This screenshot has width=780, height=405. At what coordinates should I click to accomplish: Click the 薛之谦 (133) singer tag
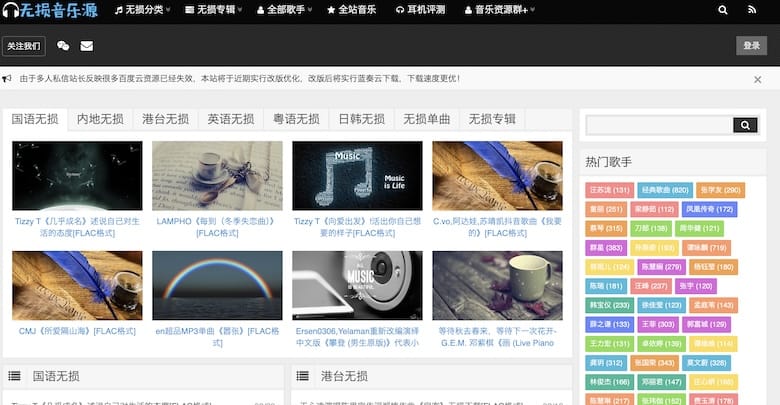click(609, 324)
